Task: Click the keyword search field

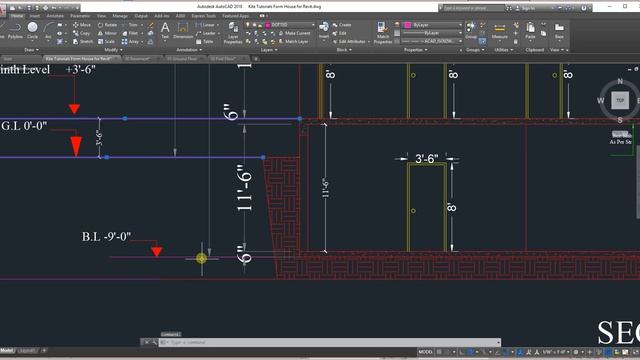Action: pos(473,8)
